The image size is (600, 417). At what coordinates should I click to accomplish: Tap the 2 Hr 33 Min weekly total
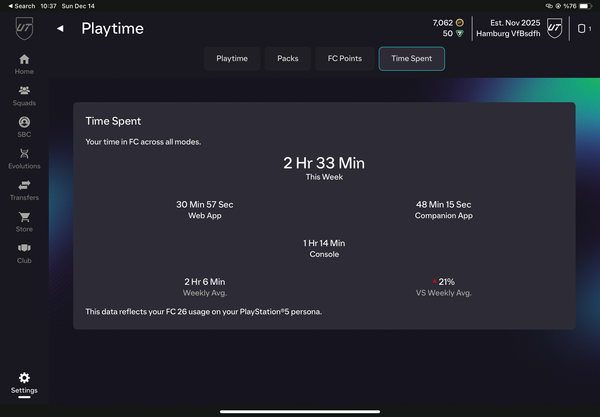tap(322, 163)
